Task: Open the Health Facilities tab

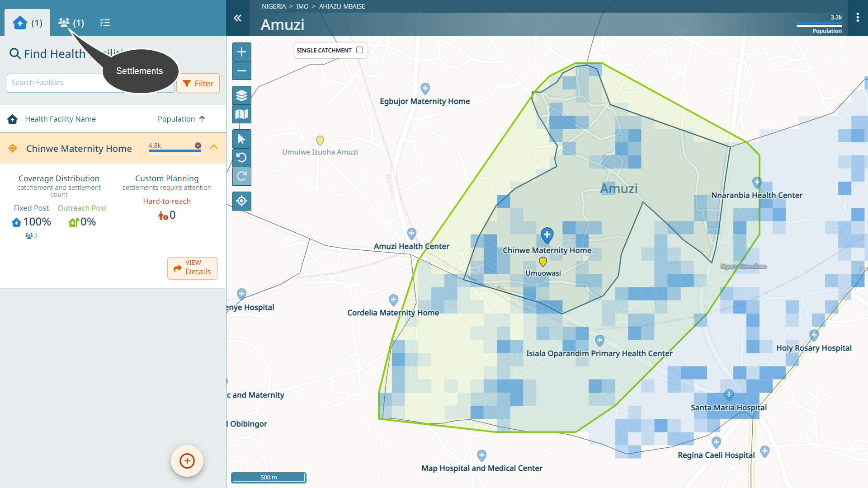Action: click(28, 23)
